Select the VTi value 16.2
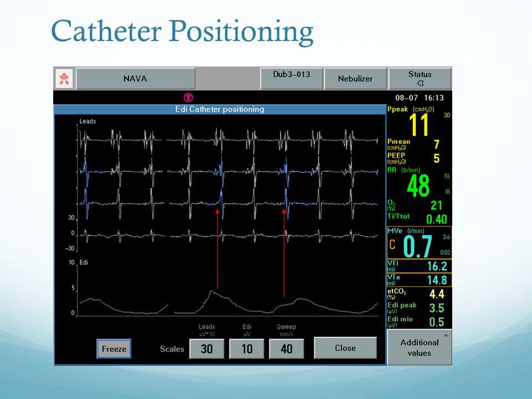Viewport: 532px width, 399px height. click(437, 267)
